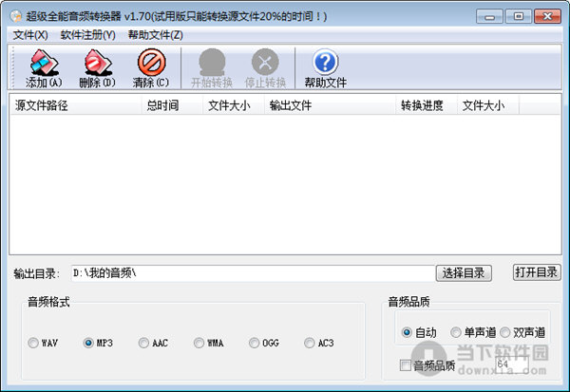This screenshot has height=392, width=570.
Task: Click the 输出文件 column header
Action: (x=330, y=105)
